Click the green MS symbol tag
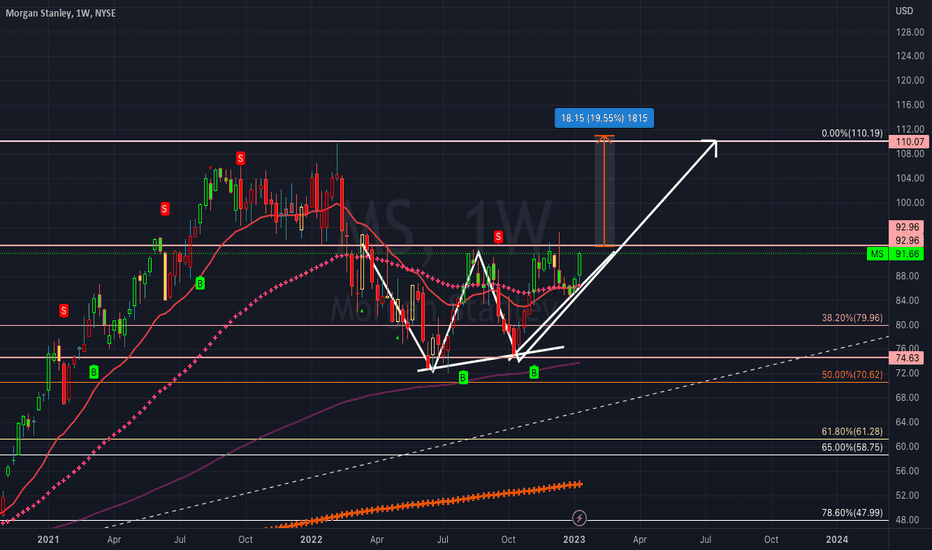Image resolution: width=932 pixels, height=550 pixels. click(877, 254)
